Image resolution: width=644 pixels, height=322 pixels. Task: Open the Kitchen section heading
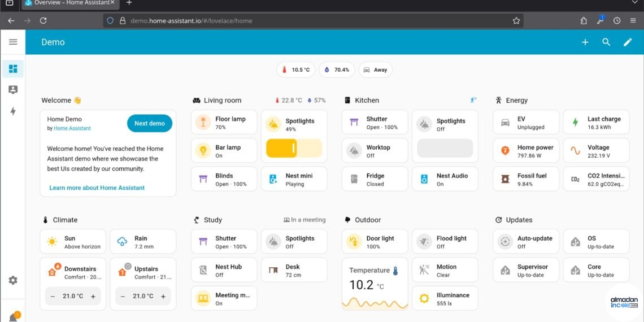point(367,100)
